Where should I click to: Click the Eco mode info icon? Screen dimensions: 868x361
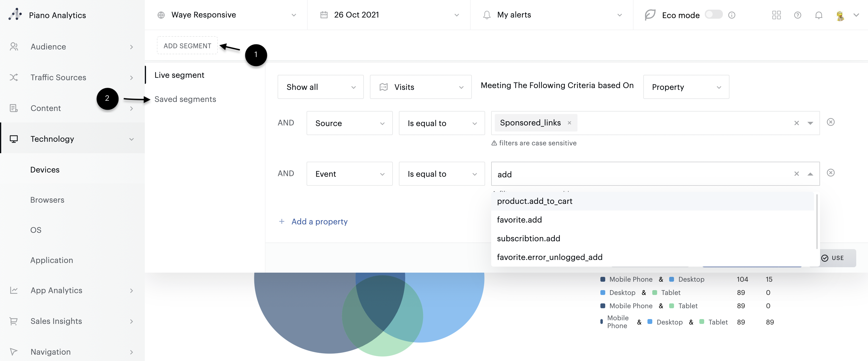[732, 15]
